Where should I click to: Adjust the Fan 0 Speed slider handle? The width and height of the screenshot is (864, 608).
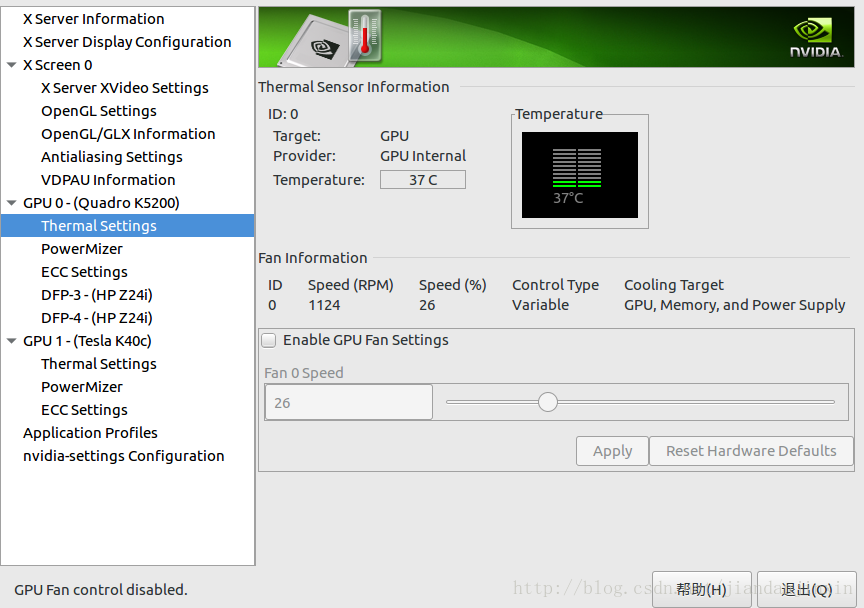coord(548,402)
